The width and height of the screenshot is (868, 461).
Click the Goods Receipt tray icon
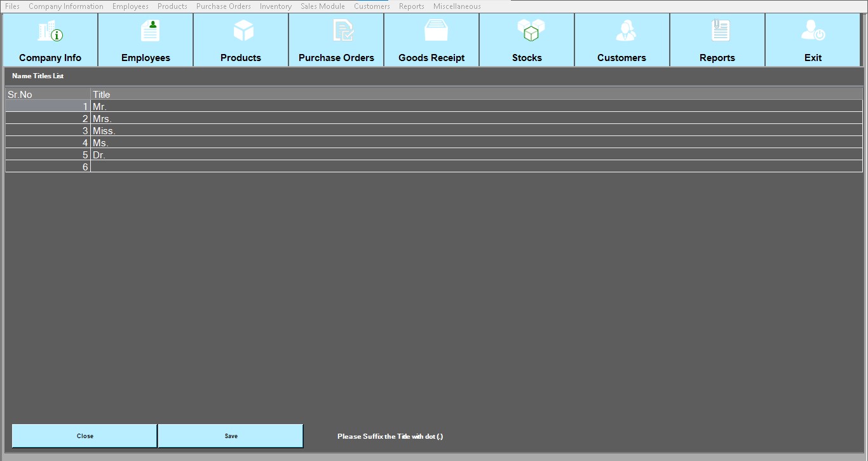pyautogui.click(x=436, y=31)
